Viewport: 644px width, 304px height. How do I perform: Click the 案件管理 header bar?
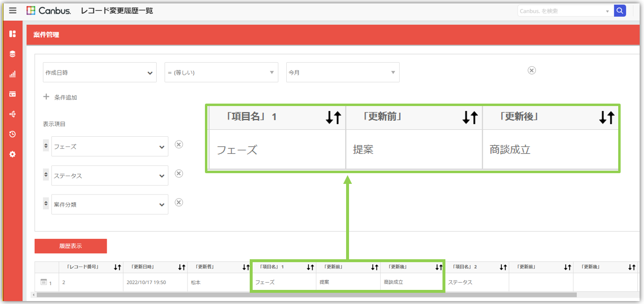click(x=332, y=35)
